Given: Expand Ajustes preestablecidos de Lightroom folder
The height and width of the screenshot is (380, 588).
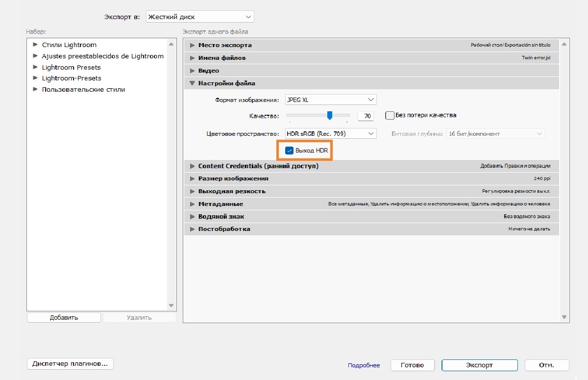Looking at the screenshot, I should (x=35, y=56).
